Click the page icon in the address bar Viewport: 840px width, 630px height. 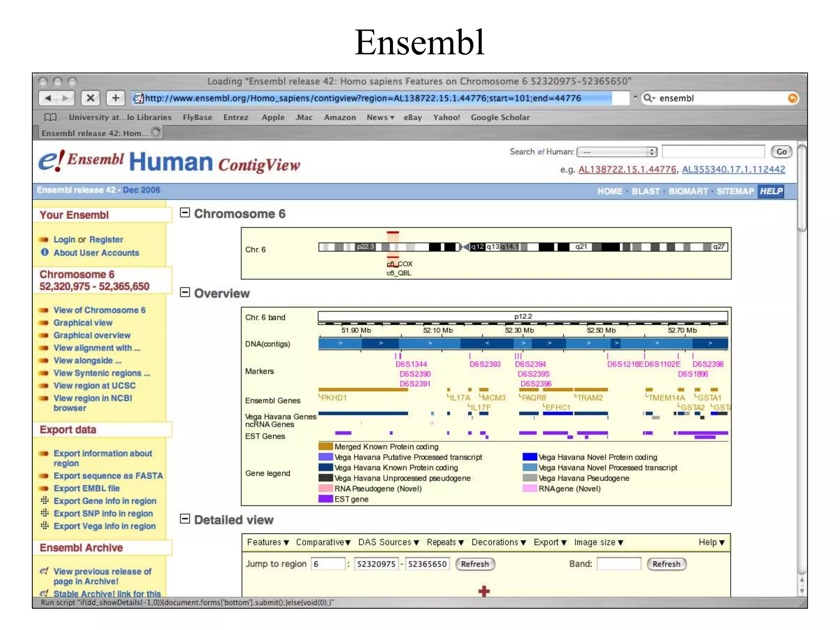coord(139,98)
